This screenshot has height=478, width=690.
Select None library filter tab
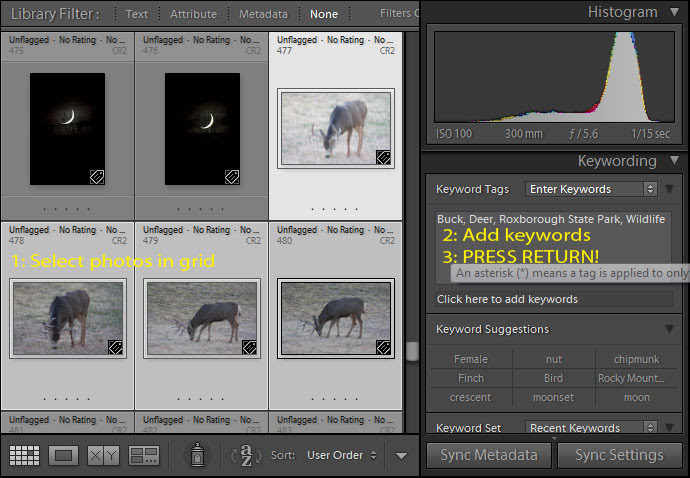pos(324,14)
